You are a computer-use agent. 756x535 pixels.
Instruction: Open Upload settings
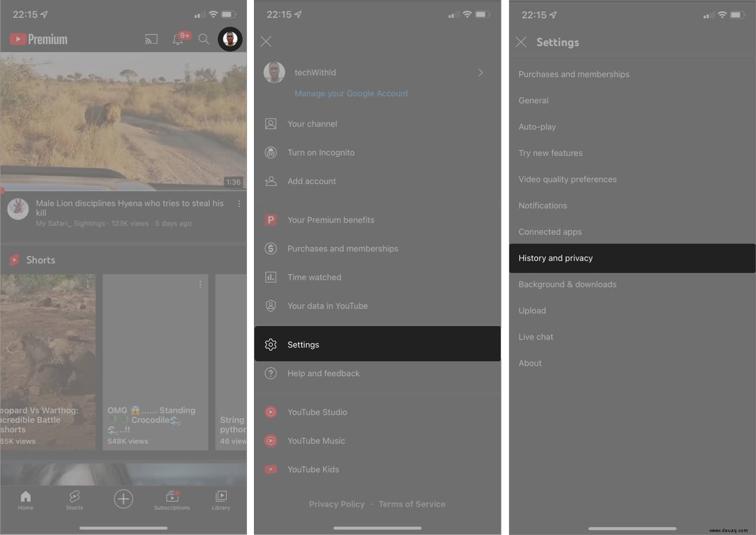point(632,311)
